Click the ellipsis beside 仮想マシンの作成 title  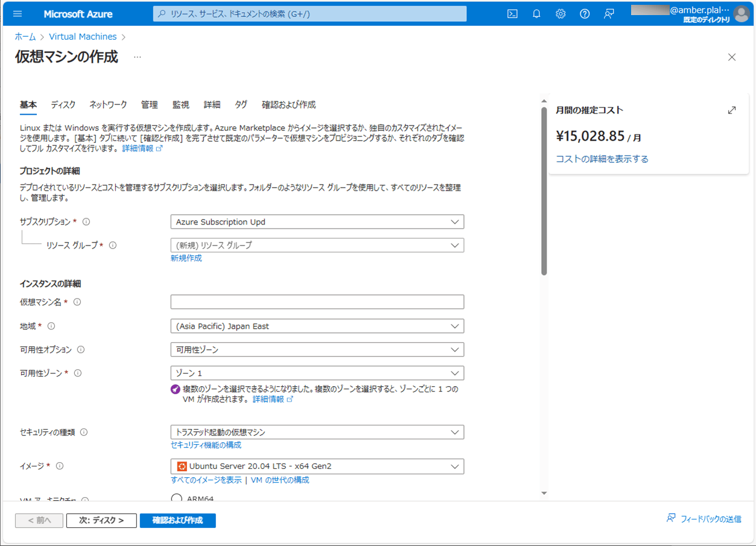click(138, 57)
